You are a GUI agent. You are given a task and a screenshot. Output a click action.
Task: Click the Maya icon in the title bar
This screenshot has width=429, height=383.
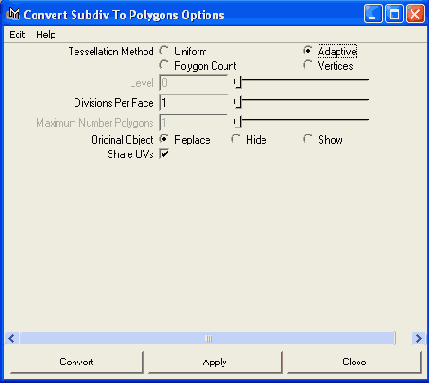coord(13,14)
